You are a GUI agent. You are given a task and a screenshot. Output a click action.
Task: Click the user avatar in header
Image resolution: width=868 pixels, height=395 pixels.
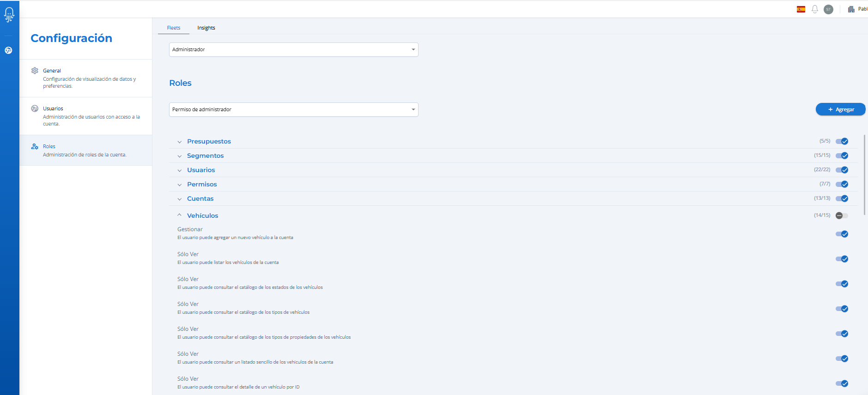point(828,9)
